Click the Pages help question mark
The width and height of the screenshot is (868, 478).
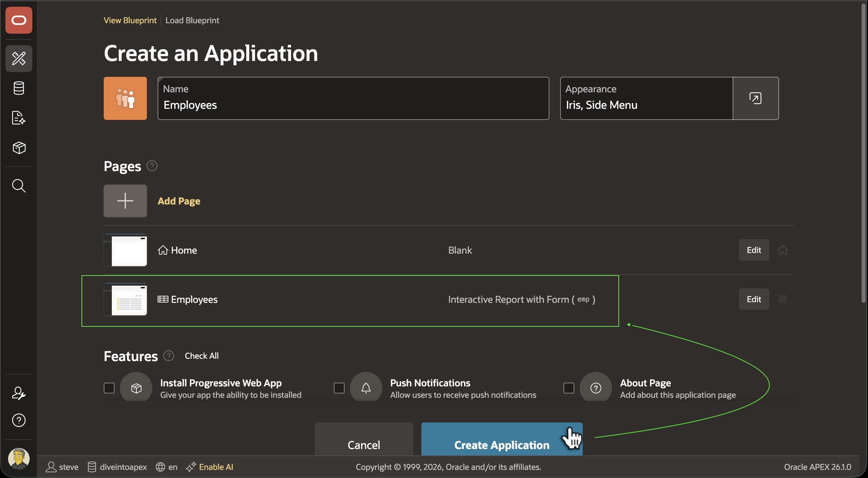tap(152, 166)
